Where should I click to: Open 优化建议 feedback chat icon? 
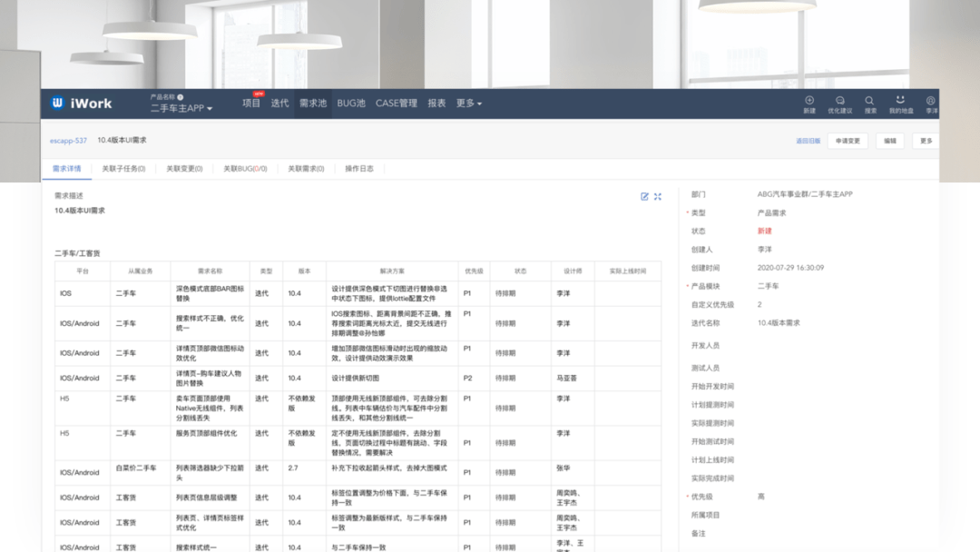coord(839,100)
